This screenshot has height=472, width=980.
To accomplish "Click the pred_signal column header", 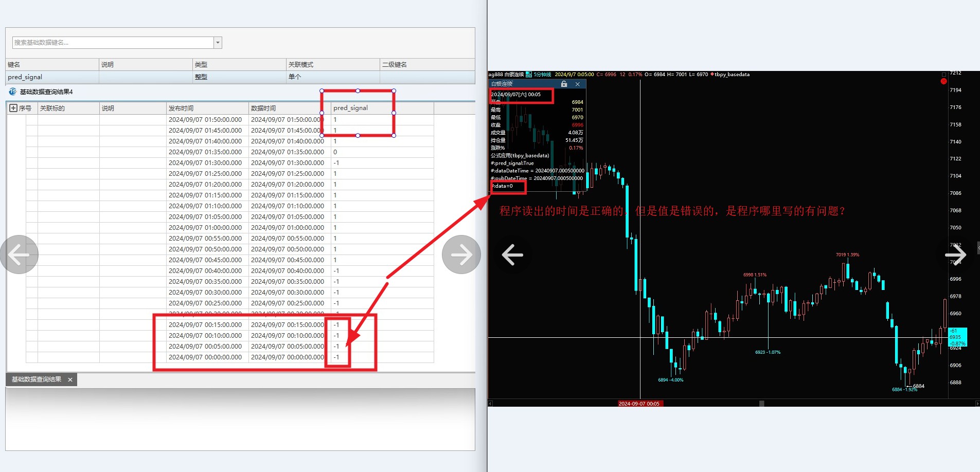I will 382,108.
